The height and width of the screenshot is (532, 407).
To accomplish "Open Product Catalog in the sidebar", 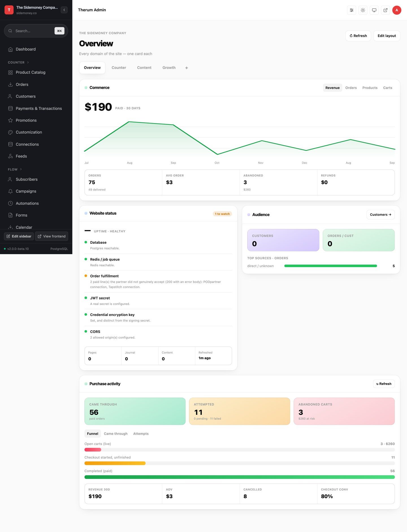I will (x=36, y=72).
